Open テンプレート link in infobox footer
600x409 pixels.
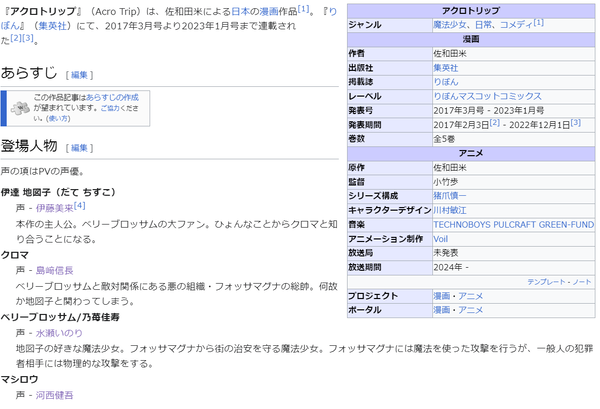pos(546,282)
